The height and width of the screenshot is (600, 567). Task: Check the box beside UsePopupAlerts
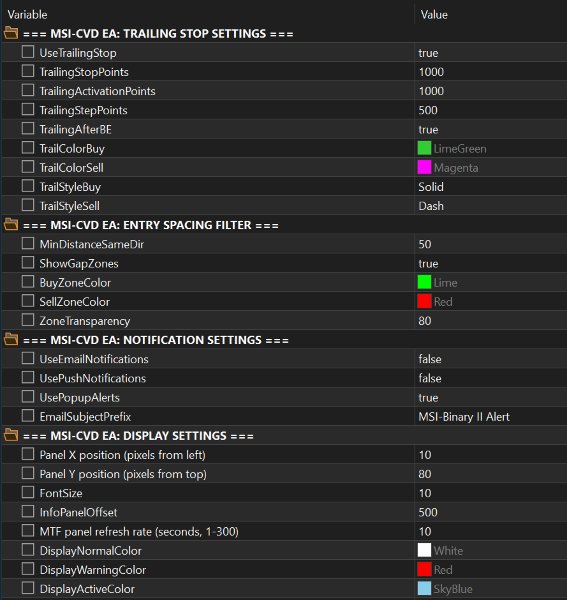28,397
